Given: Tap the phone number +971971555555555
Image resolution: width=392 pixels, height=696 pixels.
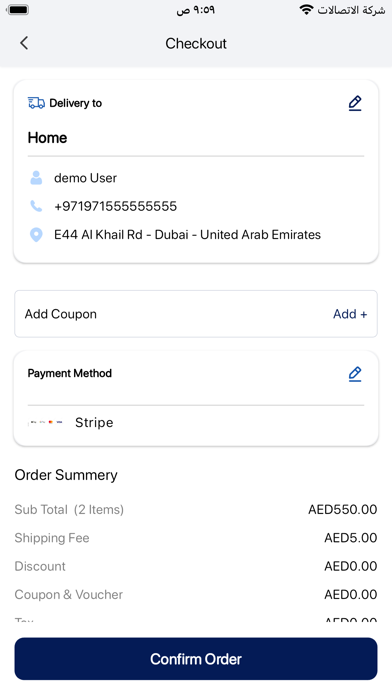Looking at the screenshot, I should click(x=115, y=206).
